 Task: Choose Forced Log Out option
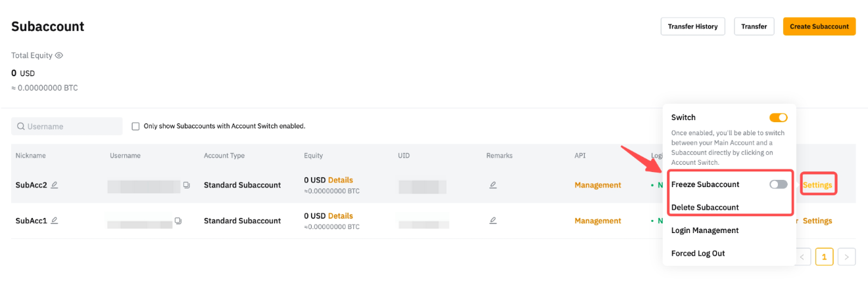(x=698, y=253)
